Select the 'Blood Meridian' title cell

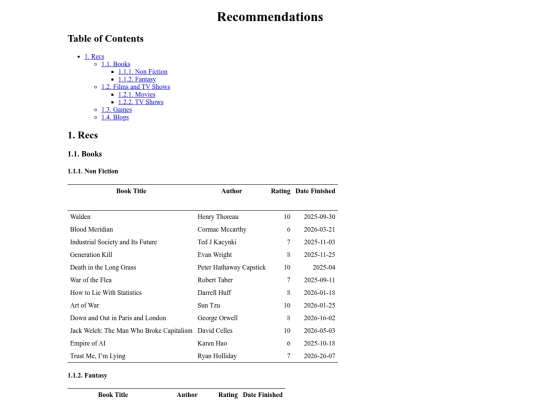tap(91, 229)
